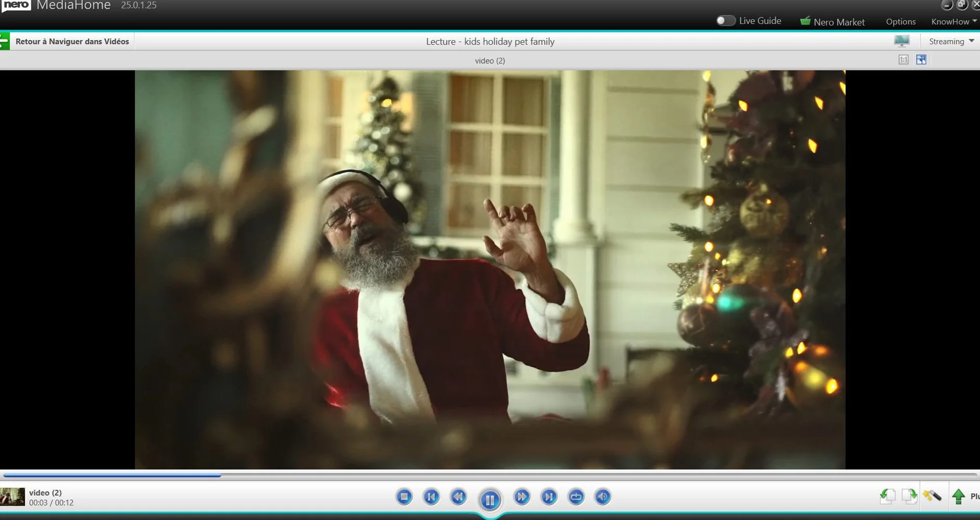Image resolution: width=980 pixels, height=520 pixels.
Task: Click the monitor display icon
Action: tap(901, 41)
